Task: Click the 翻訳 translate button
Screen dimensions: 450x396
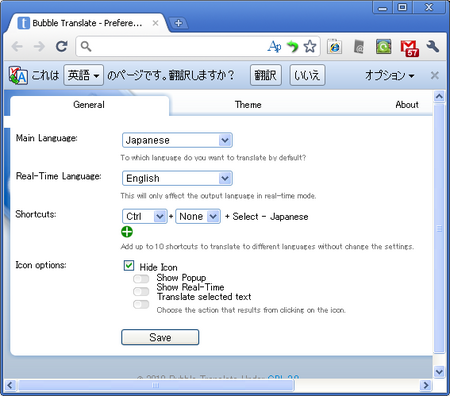Action: 266,75
